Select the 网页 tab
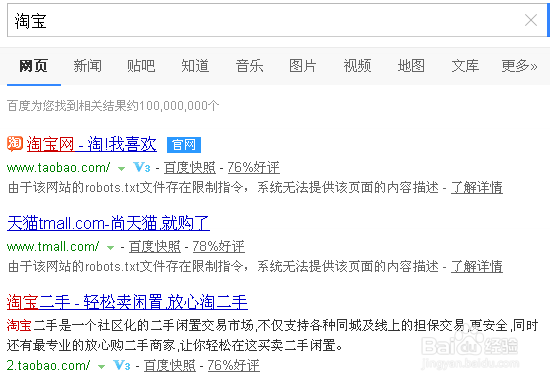The image size is (550, 382). [34, 66]
